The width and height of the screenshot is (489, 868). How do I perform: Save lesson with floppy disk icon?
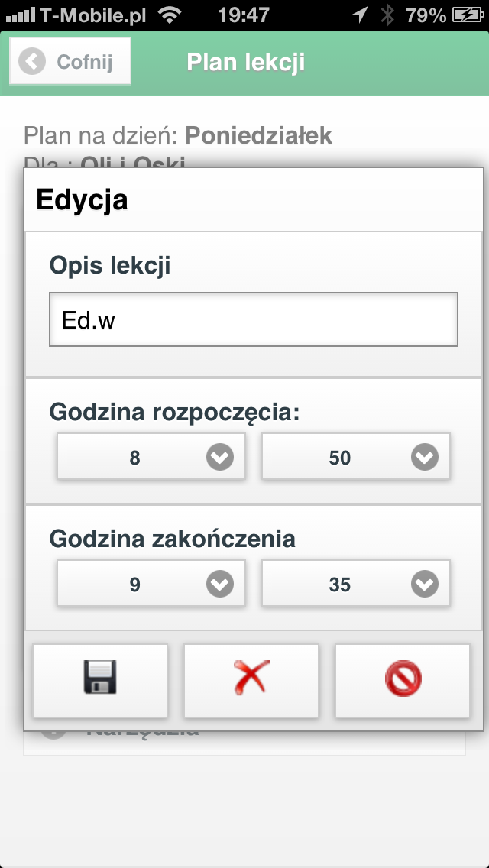99,680
